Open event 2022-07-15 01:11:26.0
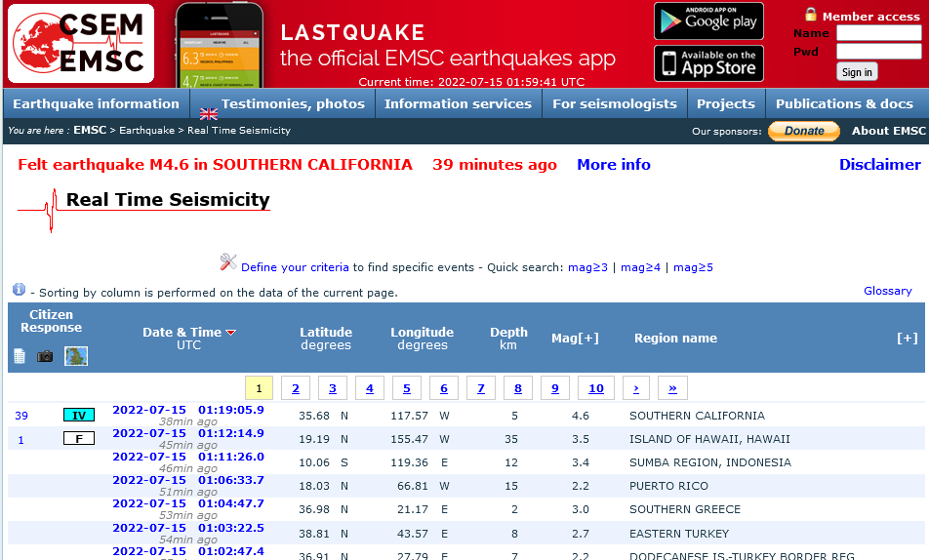The height and width of the screenshot is (560, 929). (188, 457)
